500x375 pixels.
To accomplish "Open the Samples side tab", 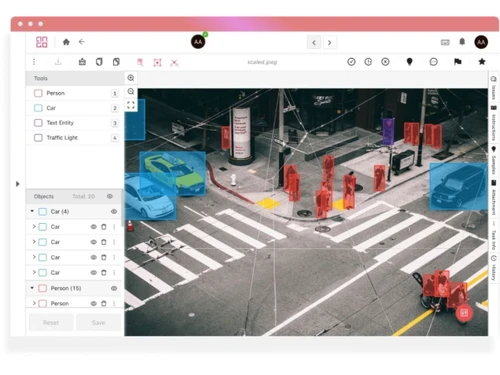I will click(x=494, y=160).
